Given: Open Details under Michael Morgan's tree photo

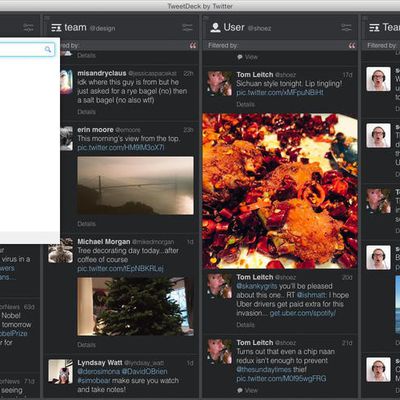Looking at the screenshot, I should tap(86, 345).
